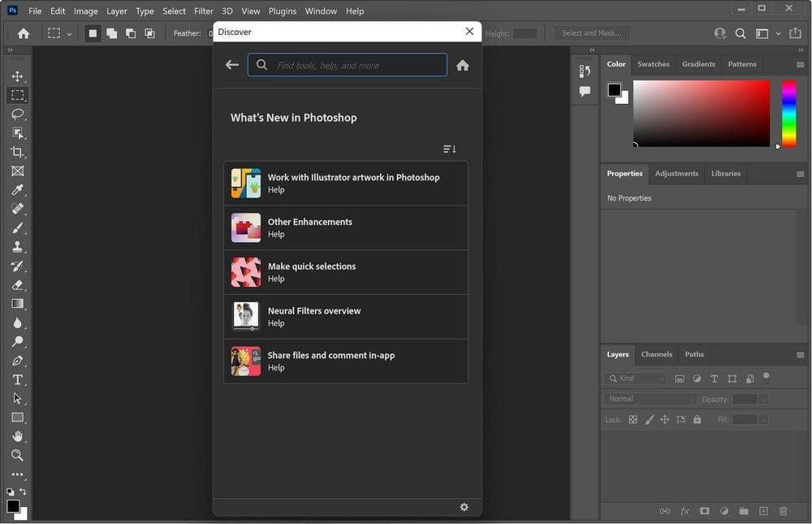The height and width of the screenshot is (524, 812).
Task: Select the Spot Healing Brush tool
Action: point(18,209)
